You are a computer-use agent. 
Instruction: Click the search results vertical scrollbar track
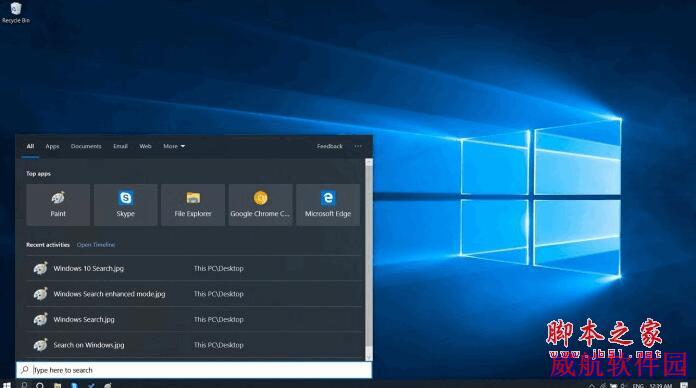pos(369,260)
